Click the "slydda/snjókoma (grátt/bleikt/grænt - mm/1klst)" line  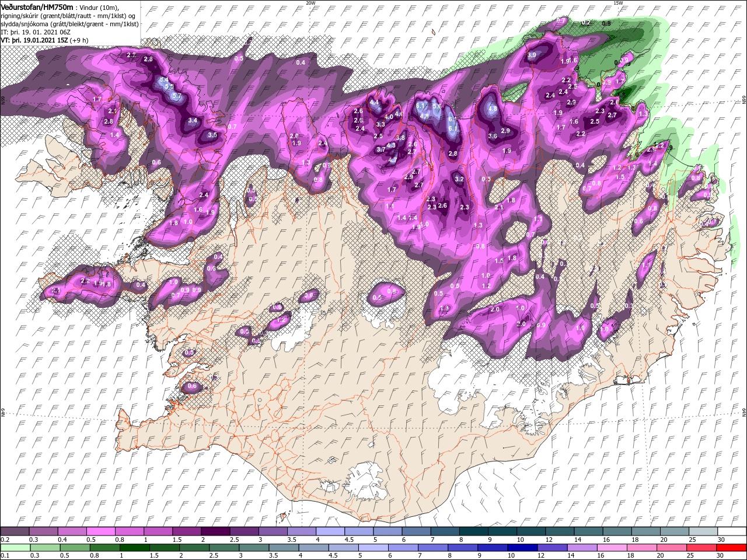69,24
